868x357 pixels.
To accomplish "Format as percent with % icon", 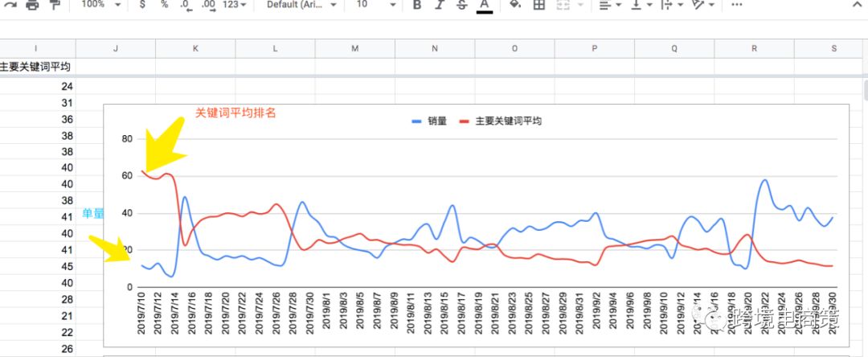I will 165,5.
